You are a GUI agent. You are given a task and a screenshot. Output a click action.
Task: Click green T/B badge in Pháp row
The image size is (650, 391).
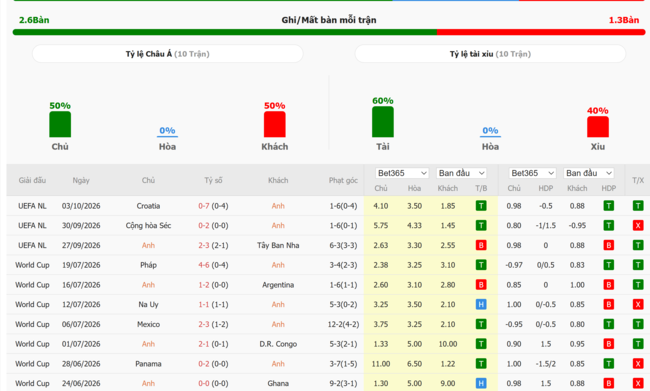[x=481, y=265]
